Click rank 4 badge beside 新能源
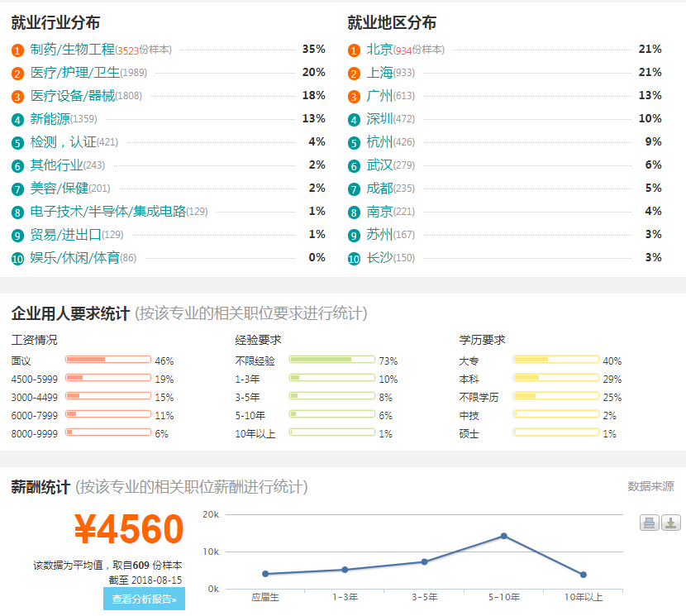The width and height of the screenshot is (686, 616). pos(17,120)
